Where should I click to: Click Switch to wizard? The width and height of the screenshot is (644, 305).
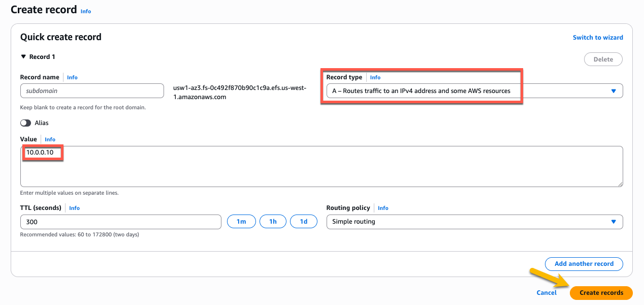[x=598, y=37]
